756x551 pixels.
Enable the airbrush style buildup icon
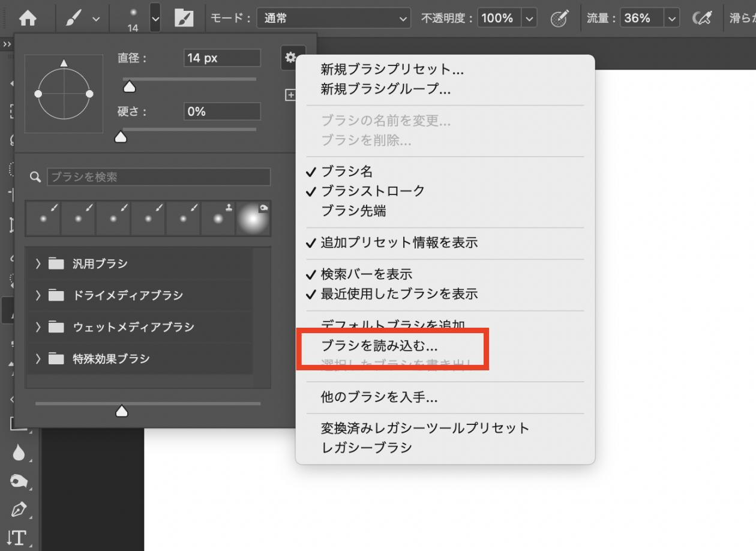[702, 18]
